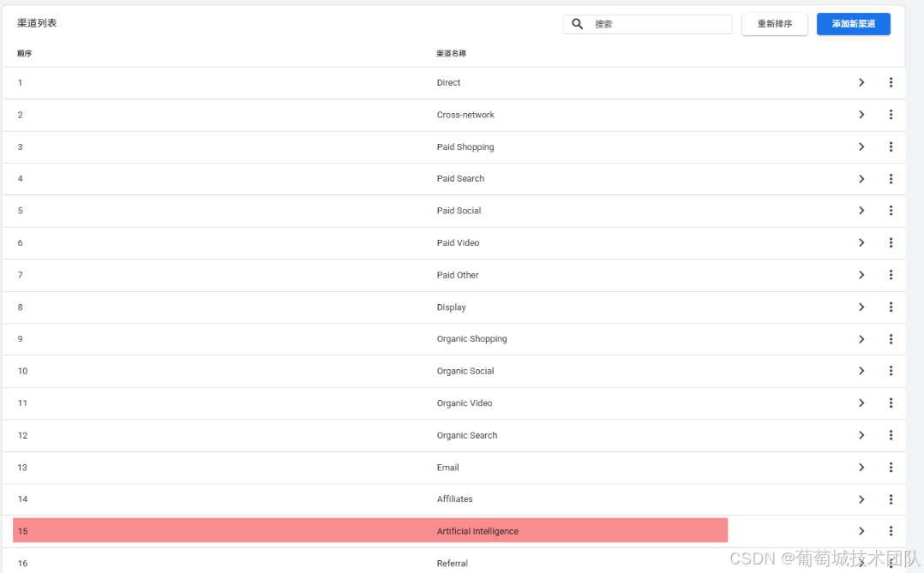Click order number 1 in the list
Viewport: 924px width, 573px height.
pyautogui.click(x=20, y=83)
